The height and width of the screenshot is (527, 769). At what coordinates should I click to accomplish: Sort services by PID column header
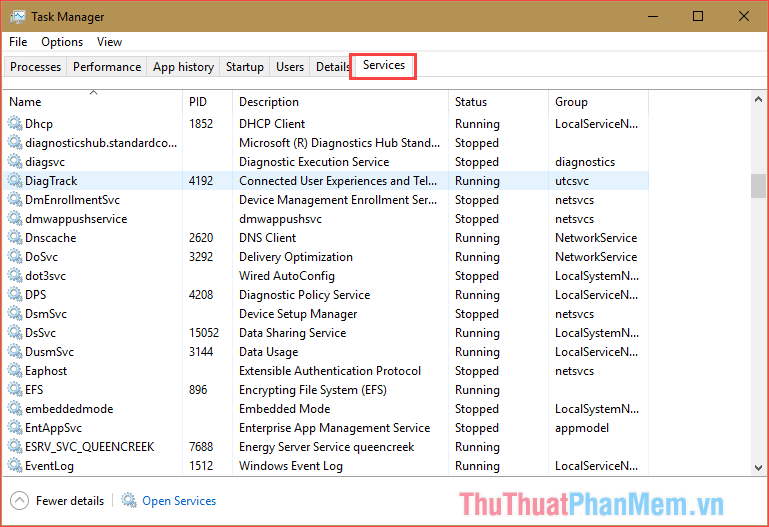[x=207, y=101]
